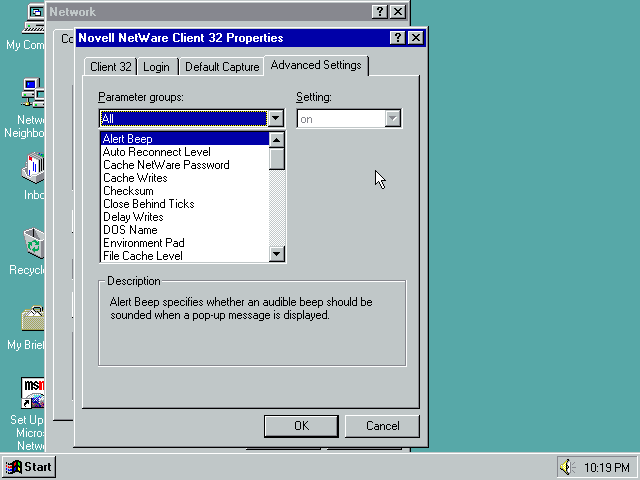Image resolution: width=640 pixels, height=480 pixels.
Task: Select Checksum parameter
Action: pos(184,191)
